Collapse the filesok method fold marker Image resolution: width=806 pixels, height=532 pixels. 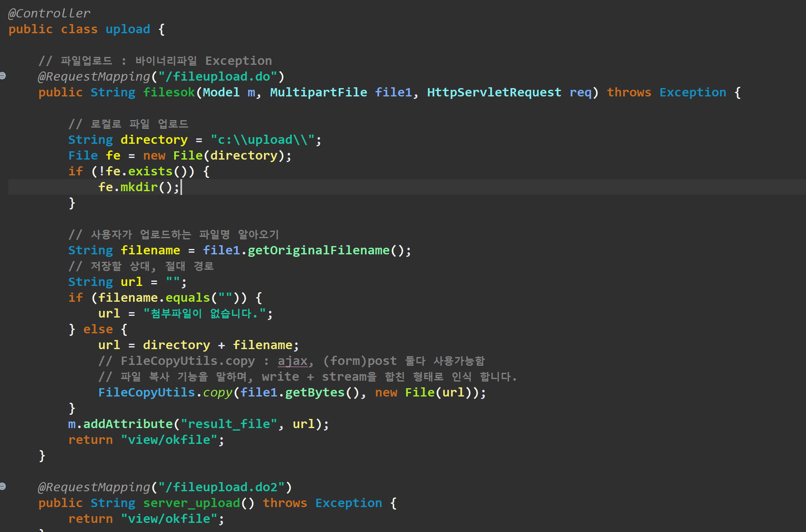click(3, 76)
